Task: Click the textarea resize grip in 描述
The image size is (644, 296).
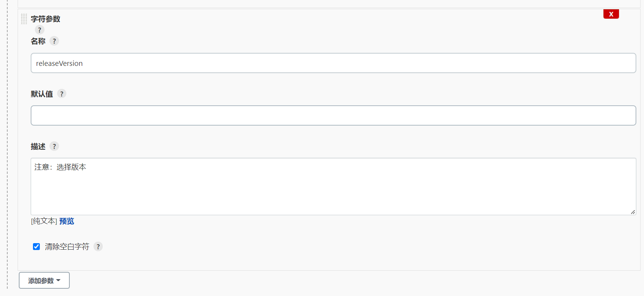Action: [632, 212]
